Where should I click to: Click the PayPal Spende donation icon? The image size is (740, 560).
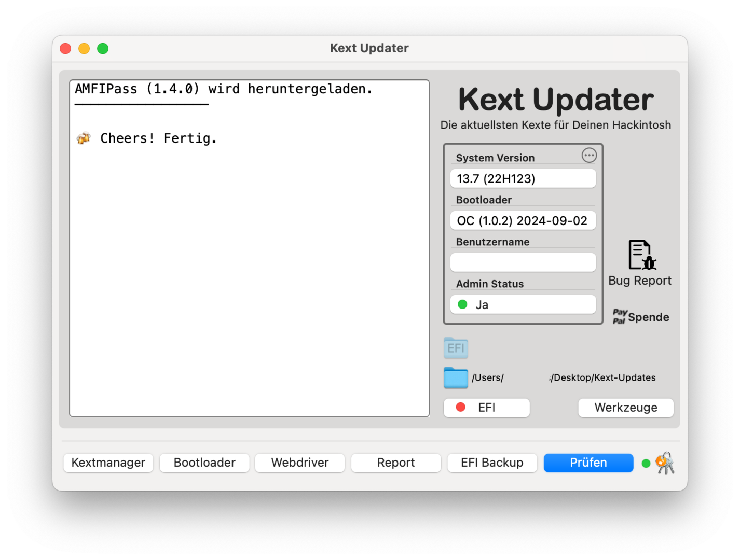(x=641, y=317)
